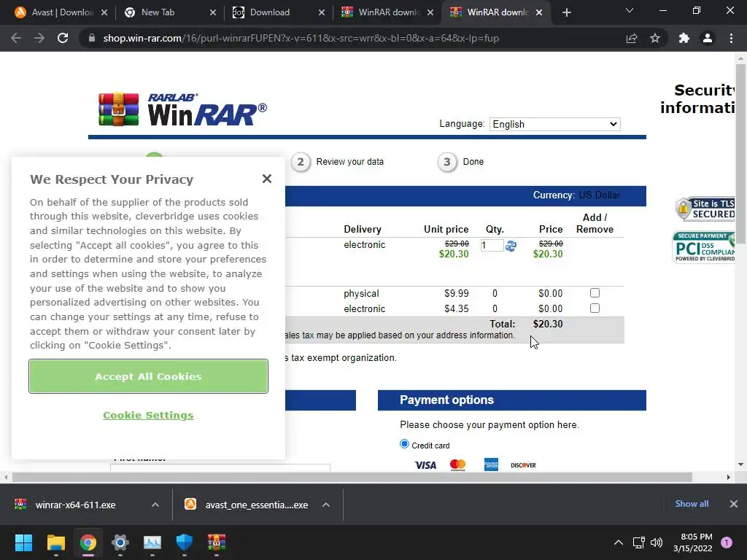Click the address bar URL
747x560 pixels.
pyautogui.click(x=301, y=38)
